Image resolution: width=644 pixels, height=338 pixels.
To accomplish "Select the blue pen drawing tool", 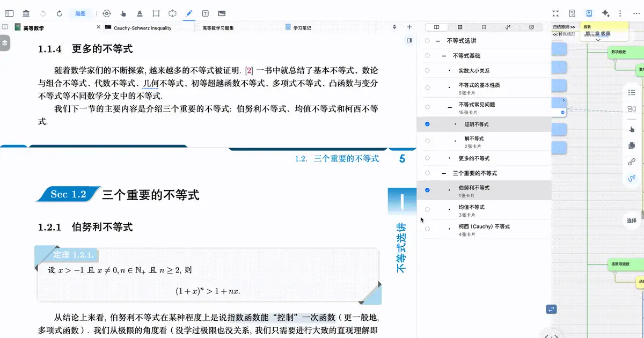I will 189,13.
